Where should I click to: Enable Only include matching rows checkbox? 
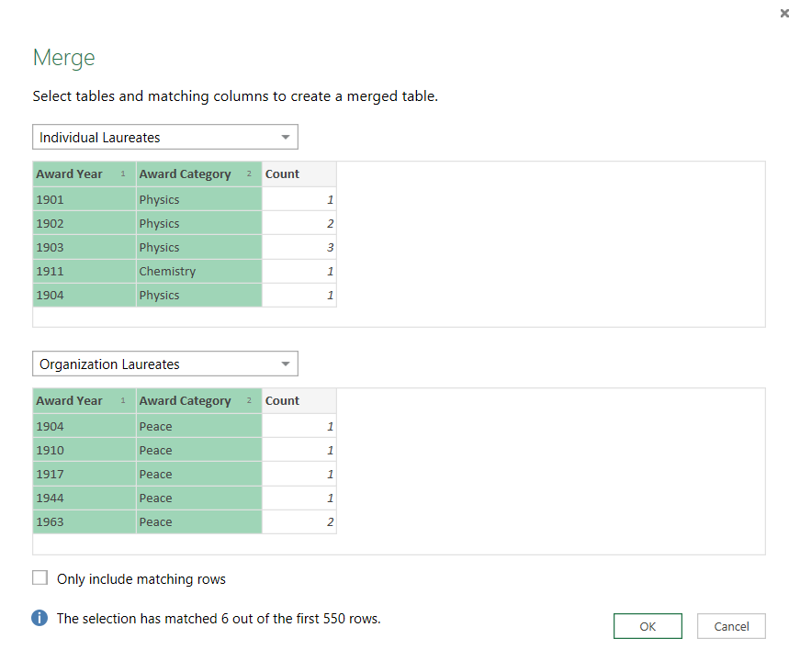tap(39, 578)
